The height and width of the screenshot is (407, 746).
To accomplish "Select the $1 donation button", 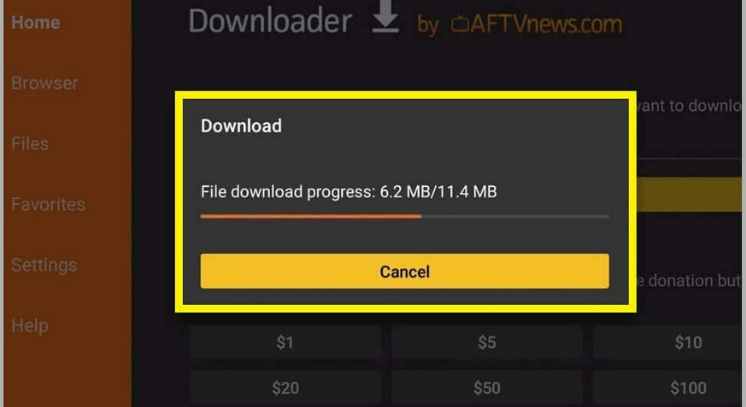I will tap(285, 342).
